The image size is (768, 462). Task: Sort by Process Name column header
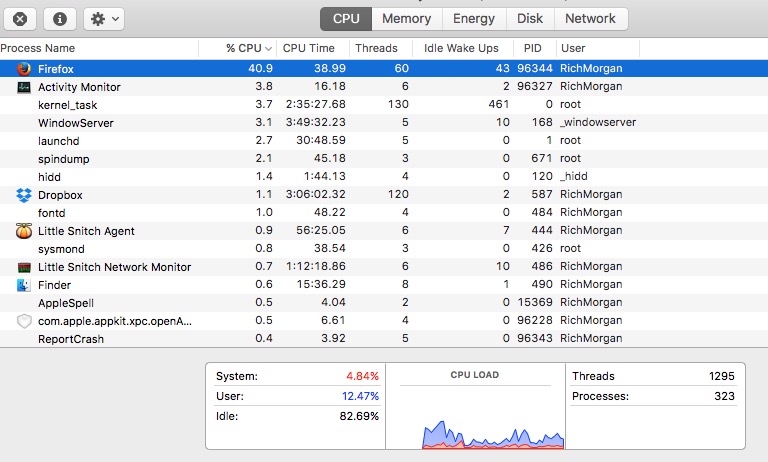point(99,48)
